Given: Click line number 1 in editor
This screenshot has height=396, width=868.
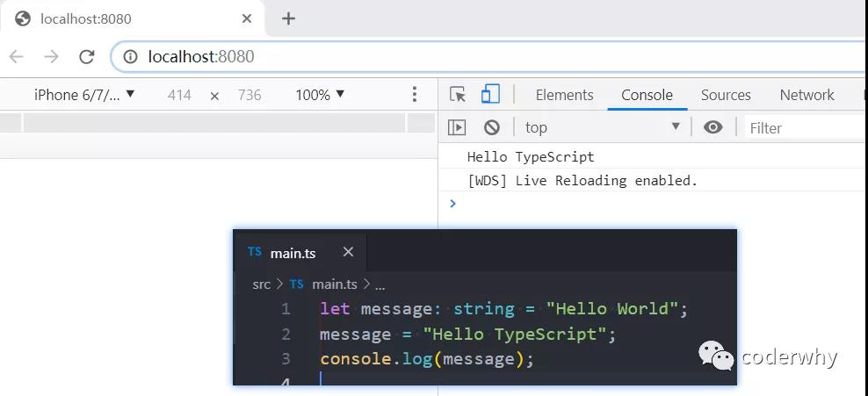Looking at the screenshot, I should tap(286, 308).
